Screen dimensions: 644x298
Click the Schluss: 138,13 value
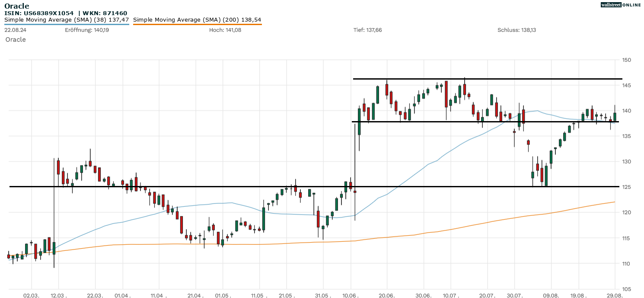point(517,30)
